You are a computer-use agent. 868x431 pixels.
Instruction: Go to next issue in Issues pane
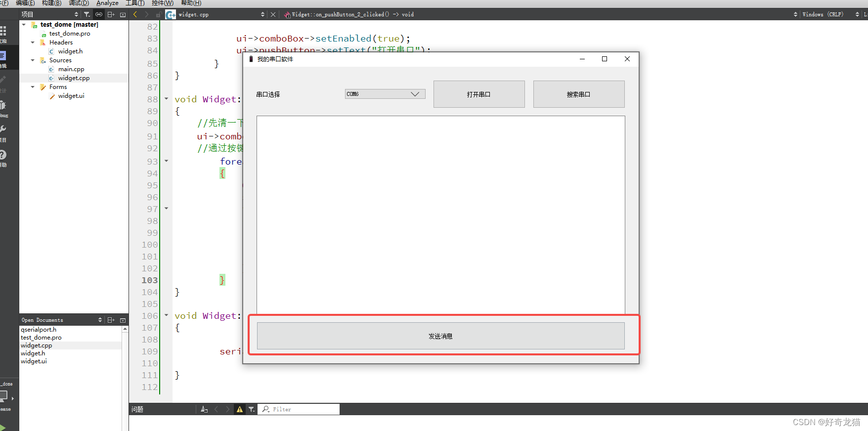tap(228, 409)
